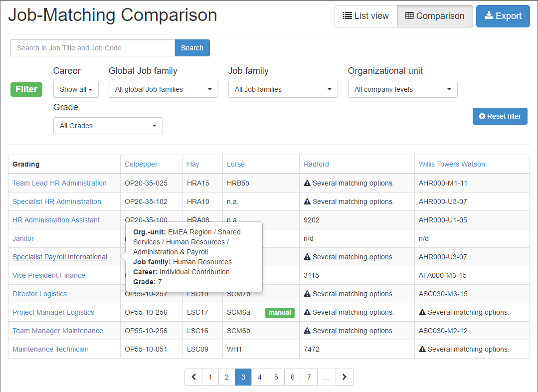The width and height of the screenshot is (538, 392).
Task: Click warning icon in Specialist HR Administration Radford cell
Action: (x=307, y=201)
